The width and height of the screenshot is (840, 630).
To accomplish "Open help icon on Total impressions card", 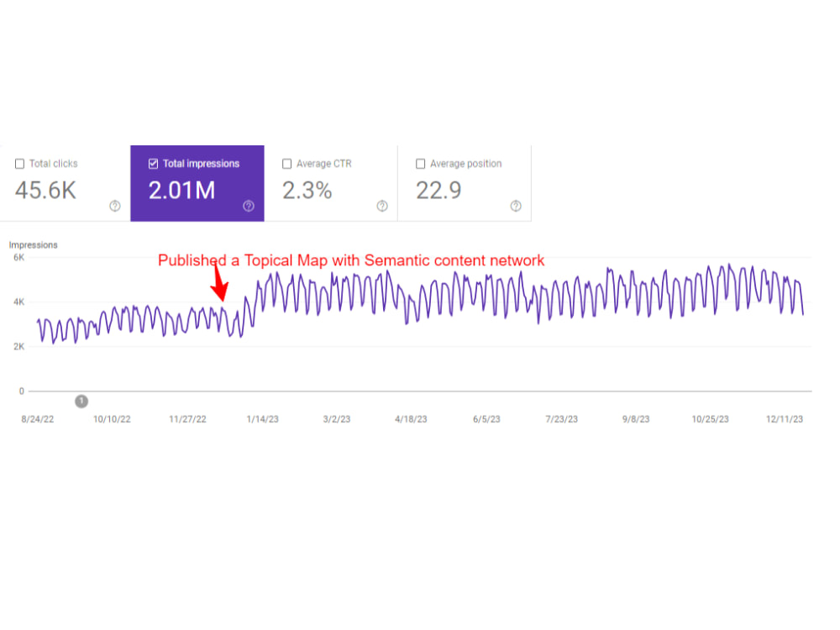I will click(x=249, y=206).
